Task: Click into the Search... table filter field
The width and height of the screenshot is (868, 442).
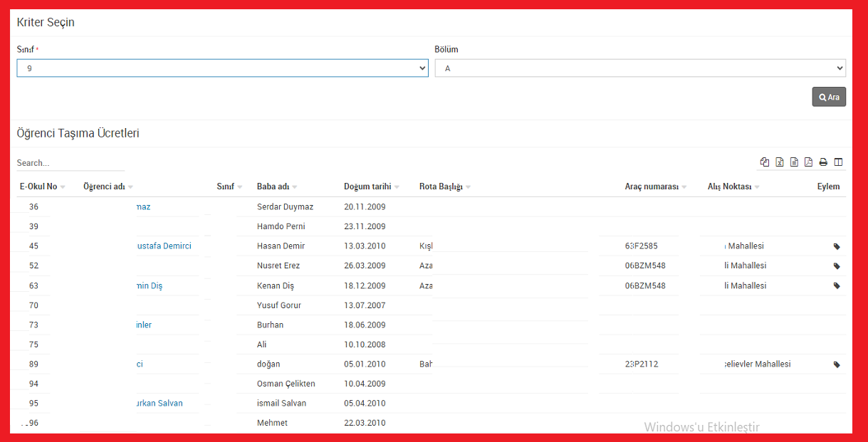Action: (70, 163)
